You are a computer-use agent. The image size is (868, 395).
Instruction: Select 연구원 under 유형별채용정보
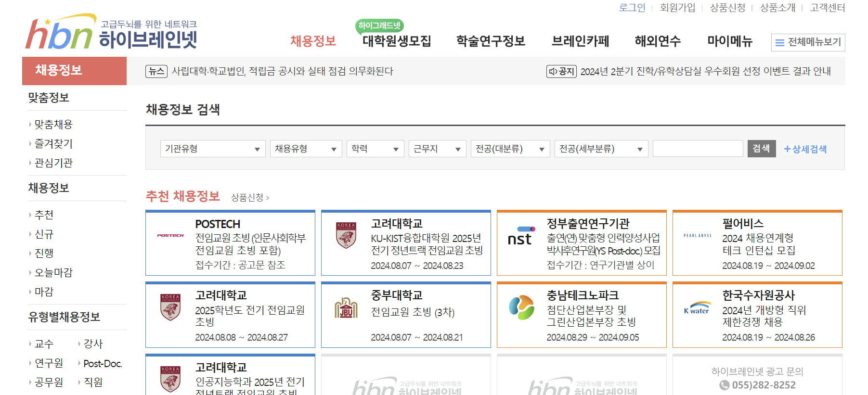click(x=49, y=363)
